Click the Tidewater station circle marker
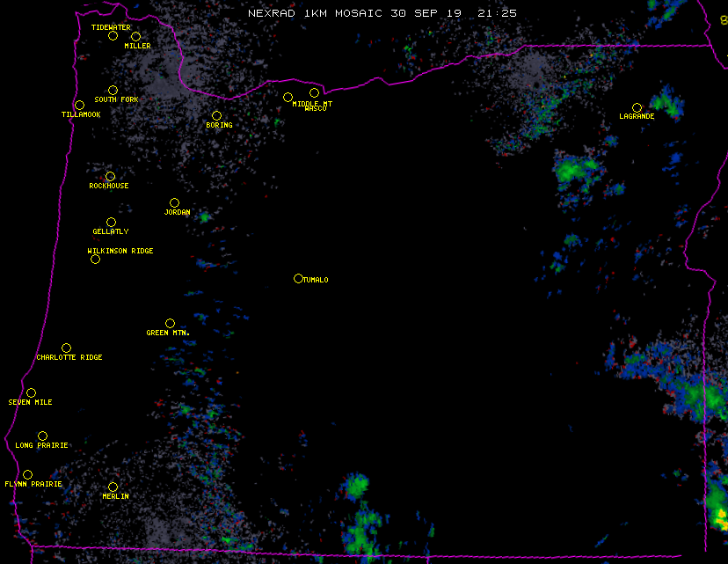 pos(113,35)
